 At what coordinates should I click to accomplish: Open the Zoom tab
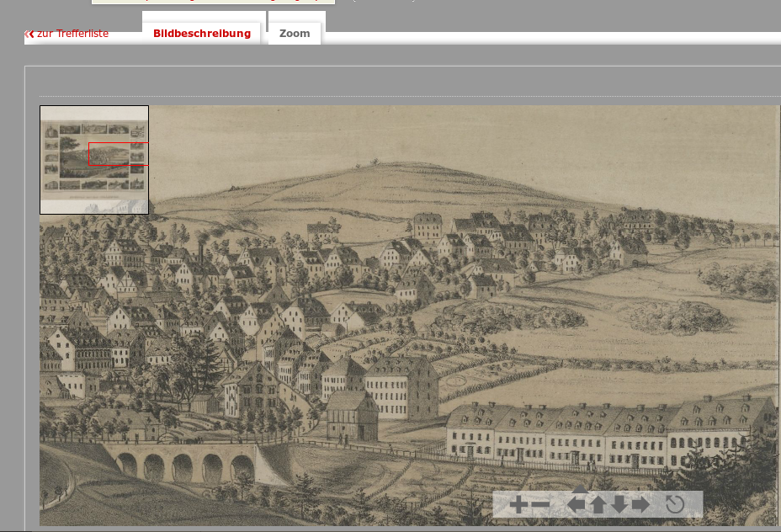tap(295, 34)
